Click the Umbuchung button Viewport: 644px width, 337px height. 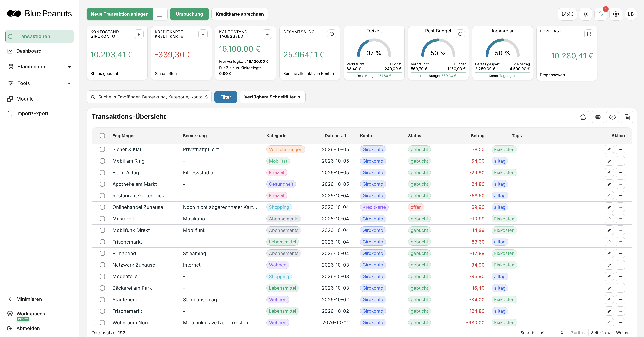click(189, 14)
